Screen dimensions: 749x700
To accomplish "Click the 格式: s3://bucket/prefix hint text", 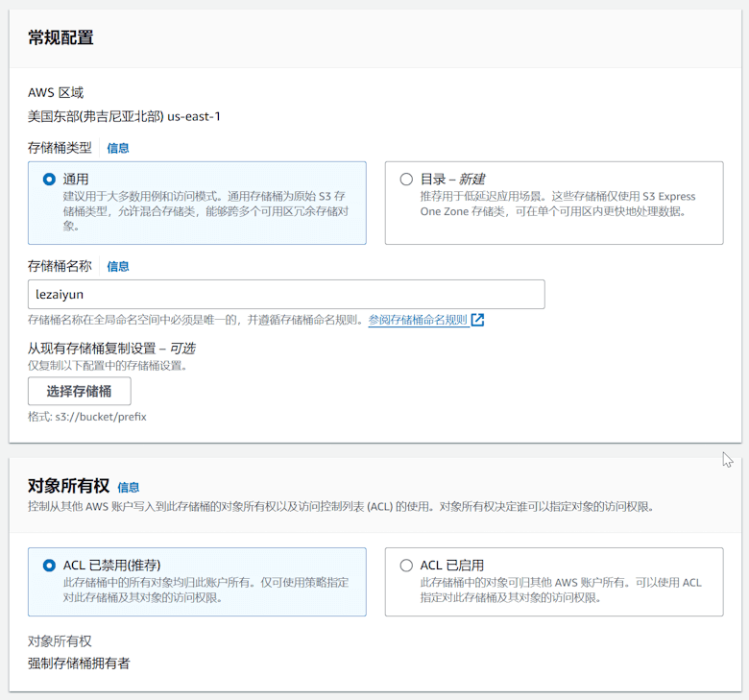I will (87, 417).
